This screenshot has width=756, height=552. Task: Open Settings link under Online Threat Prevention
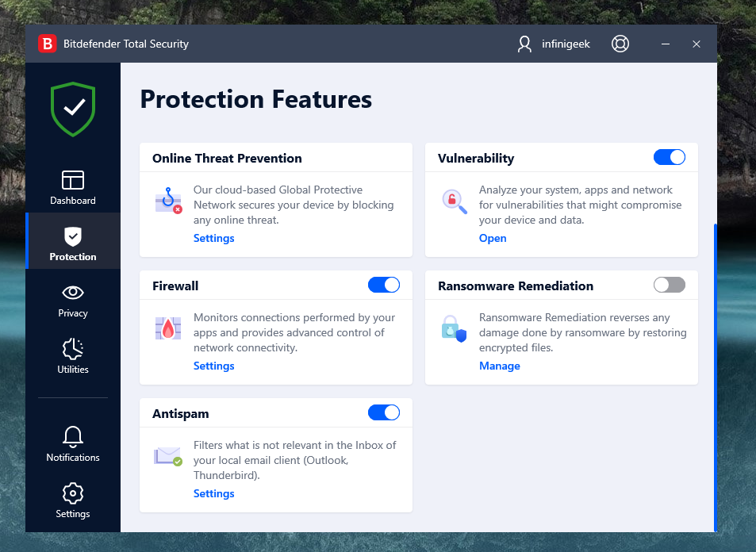[x=214, y=238]
